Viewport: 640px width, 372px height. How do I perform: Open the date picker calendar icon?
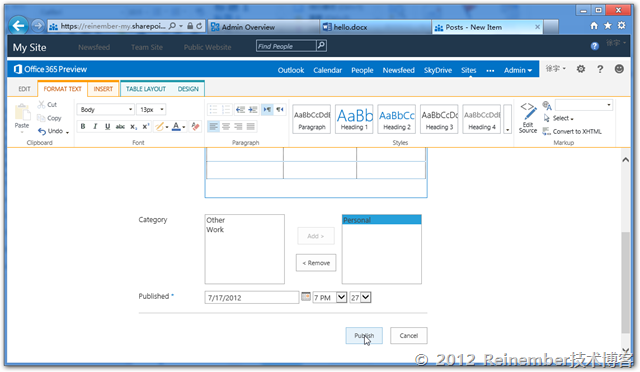pyautogui.click(x=306, y=296)
